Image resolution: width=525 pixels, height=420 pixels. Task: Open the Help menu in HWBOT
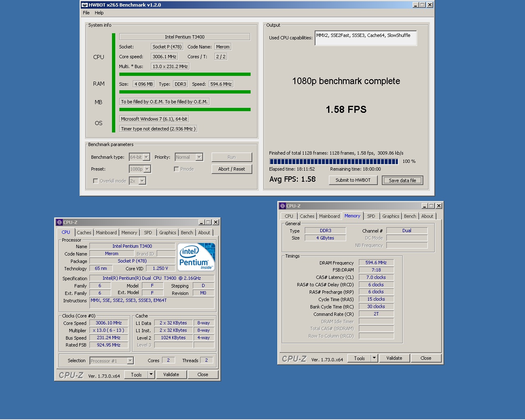pyautogui.click(x=99, y=13)
